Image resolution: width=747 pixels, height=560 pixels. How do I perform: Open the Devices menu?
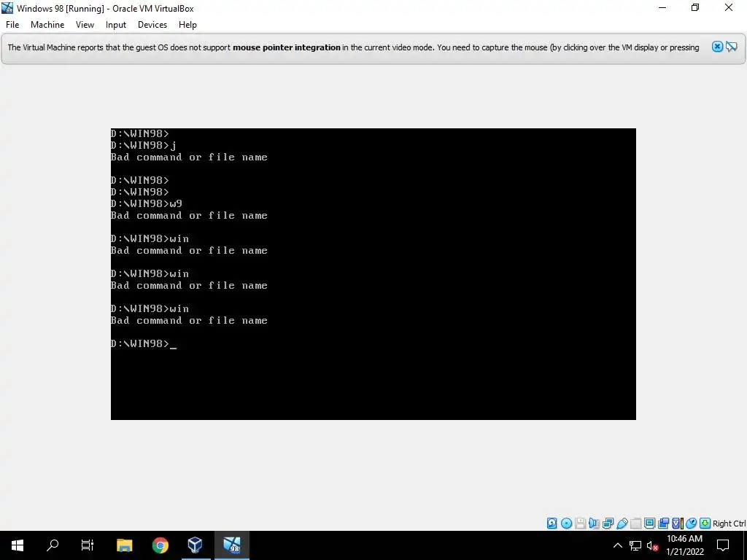(152, 25)
